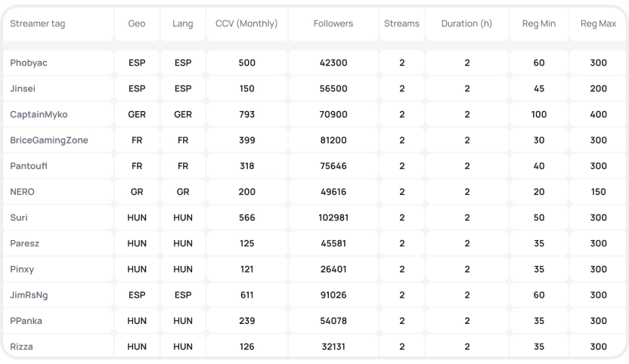This screenshot has width=629, height=364.
Task: Select the NERO streamer tag
Action: click(22, 192)
